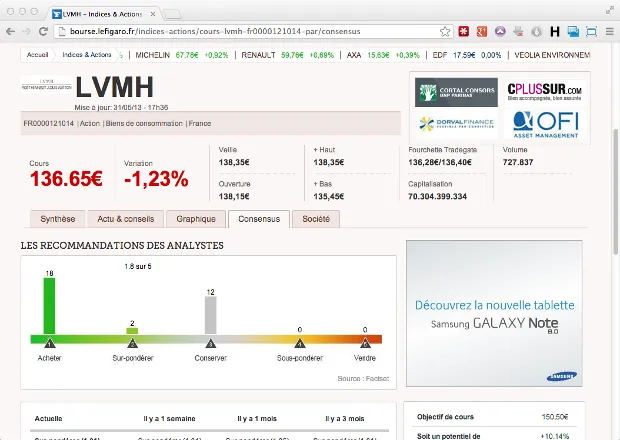Click the 'Biens de consommation' sector text
This screenshot has height=440, width=620.
pos(144,123)
